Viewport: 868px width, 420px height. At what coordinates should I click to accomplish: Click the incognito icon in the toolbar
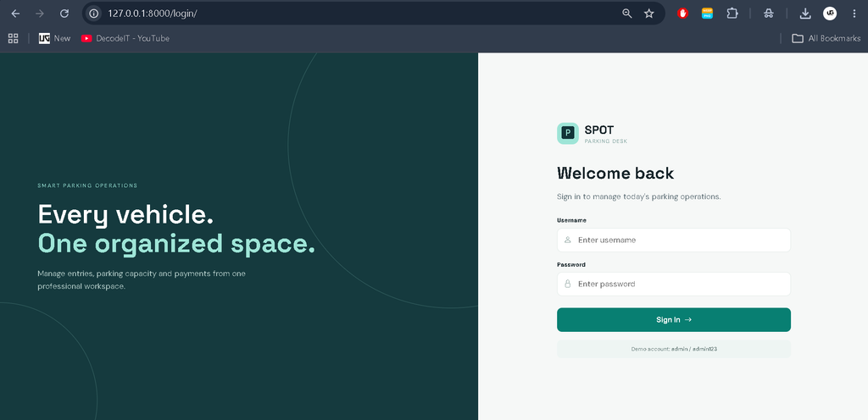tap(768, 14)
